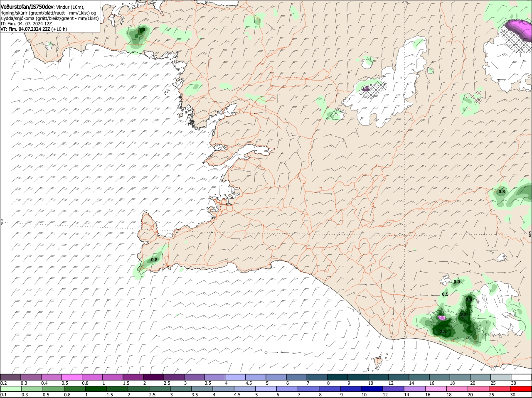
Task: Click the upper legend swatch labeled 2 (dark purple)
Action: [x=153, y=377]
